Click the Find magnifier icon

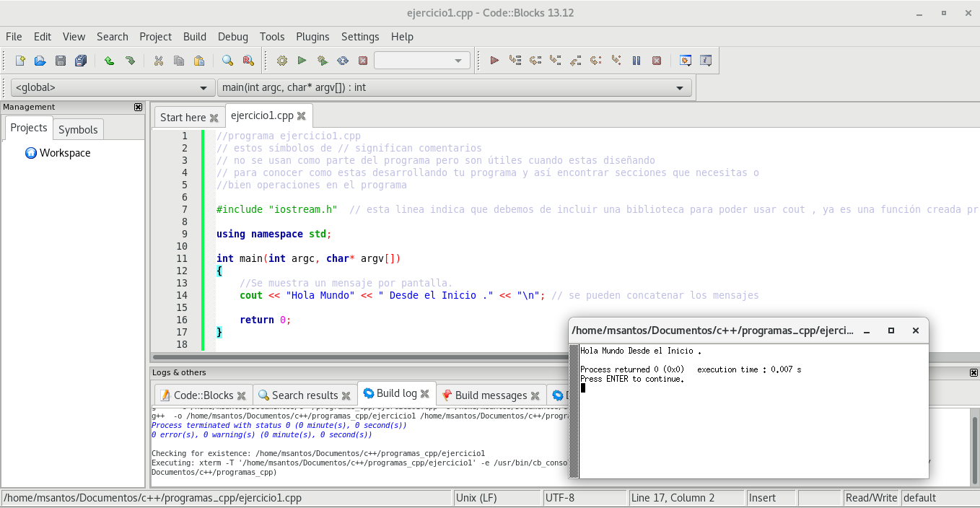227,61
